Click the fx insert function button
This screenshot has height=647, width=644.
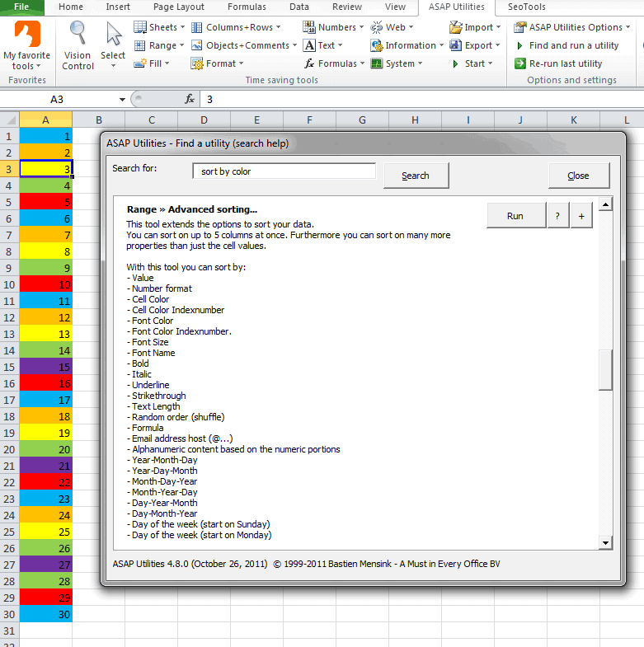(190, 99)
